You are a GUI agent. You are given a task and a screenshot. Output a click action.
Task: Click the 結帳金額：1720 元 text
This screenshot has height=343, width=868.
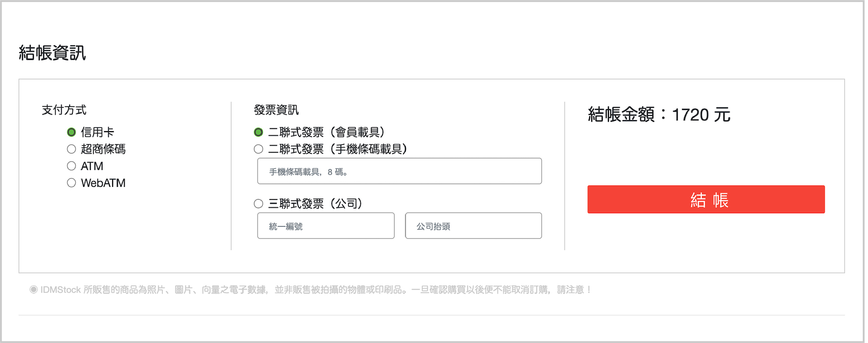point(659,114)
